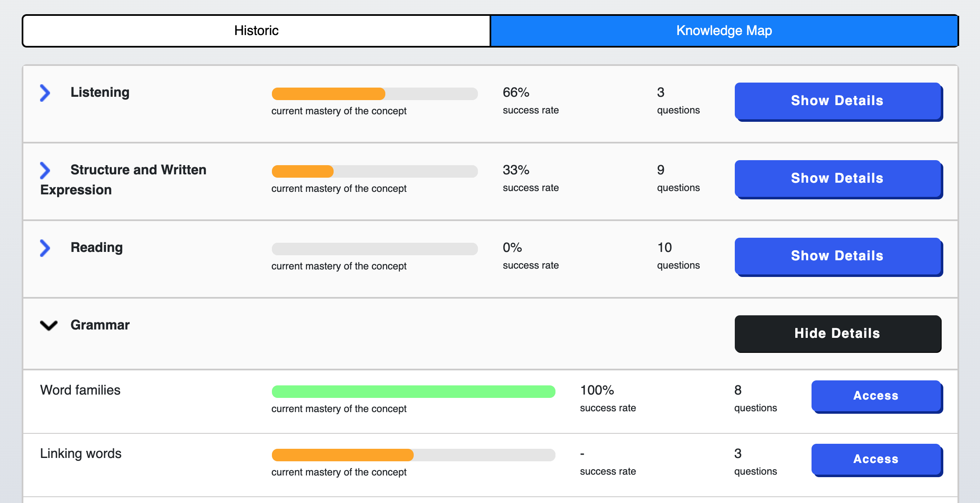This screenshot has width=980, height=503.
Task: Click the Listening 66% success rate
Action: (x=516, y=93)
